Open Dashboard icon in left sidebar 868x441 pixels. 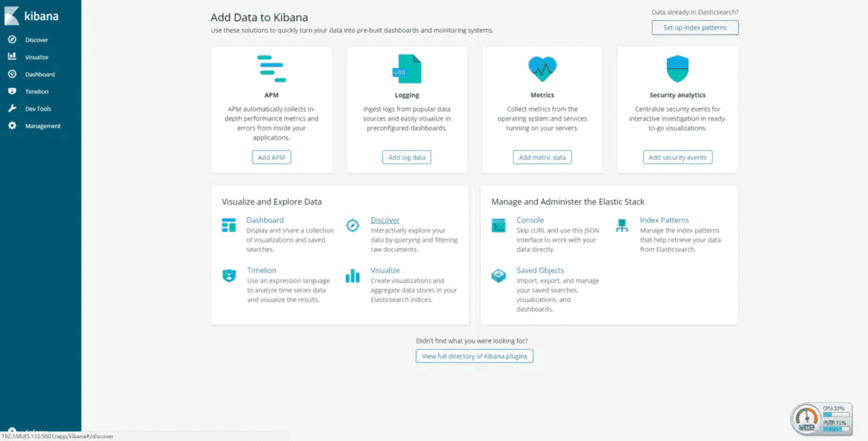(x=12, y=74)
